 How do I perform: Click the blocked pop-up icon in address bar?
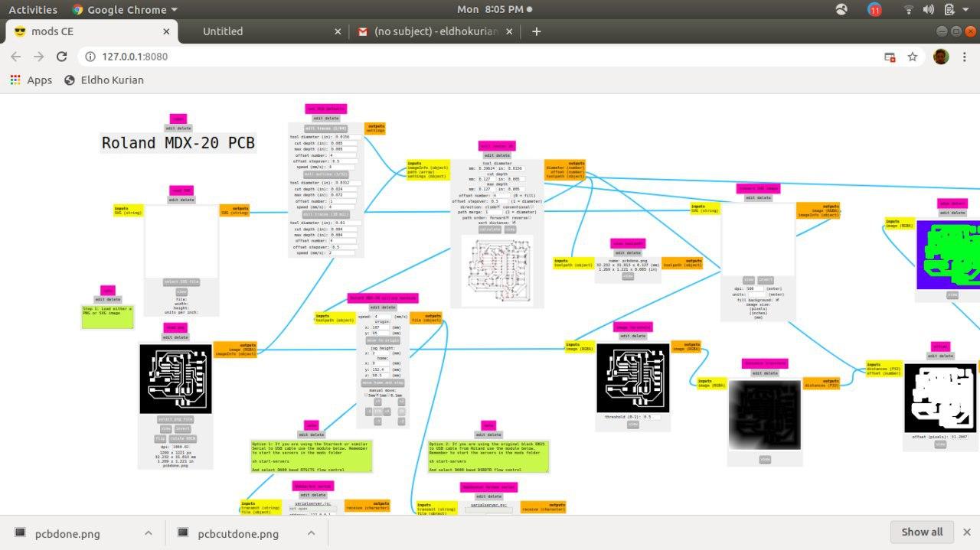tap(890, 57)
